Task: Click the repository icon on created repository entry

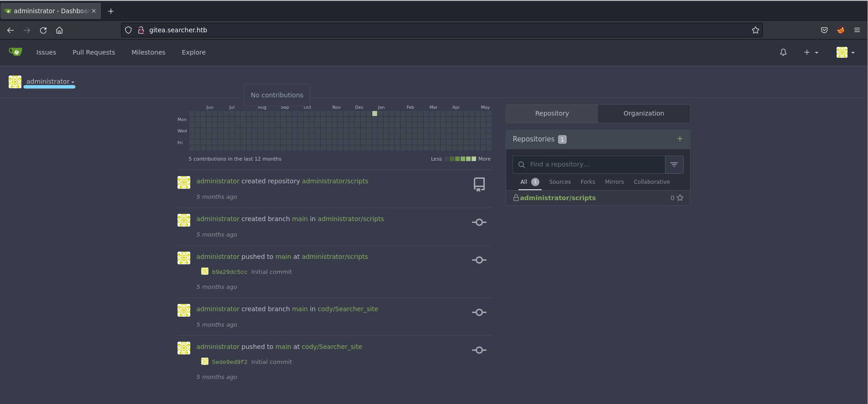Action: pos(479,184)
